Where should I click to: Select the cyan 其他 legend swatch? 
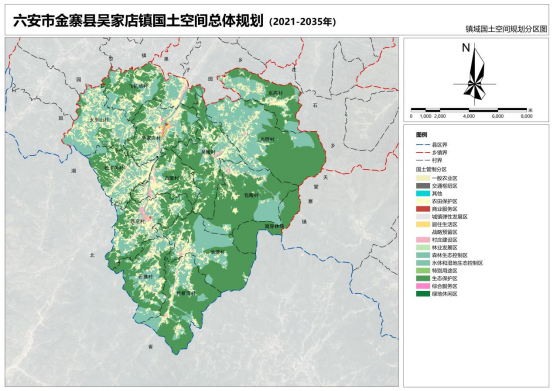[423, 194]
